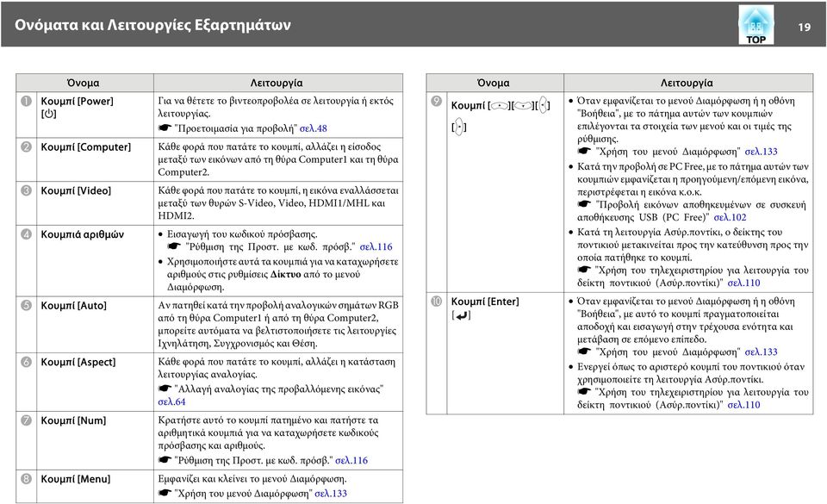Click pointing hand icon in the Κουμπί [Menu] row
The height and width of the screenshot is (504, 827).
[x=165, y=493]
